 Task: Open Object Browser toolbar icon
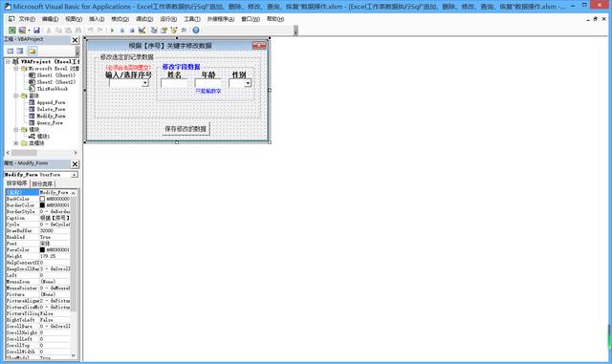point(174,30)
